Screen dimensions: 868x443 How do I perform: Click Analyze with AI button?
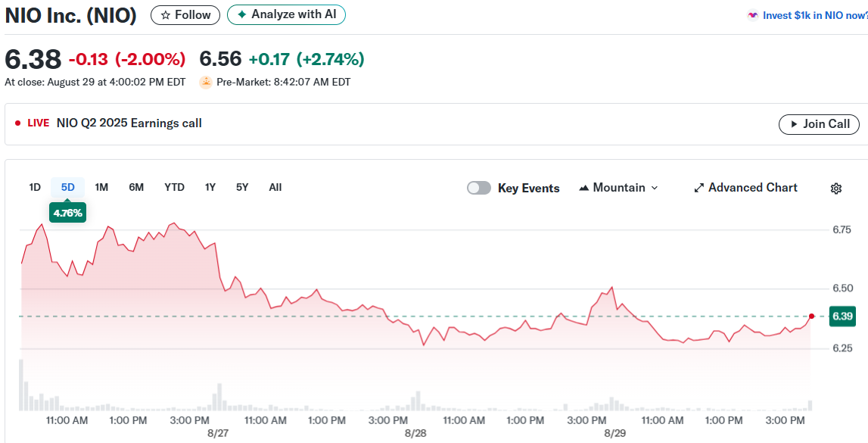click(x=286, y=15)
